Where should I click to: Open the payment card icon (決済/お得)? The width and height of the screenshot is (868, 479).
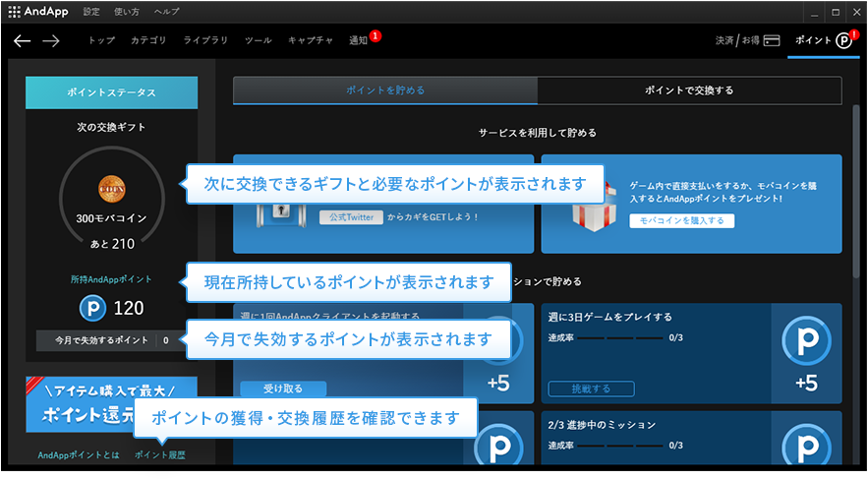pyautogui.click(x=772, y=40)
